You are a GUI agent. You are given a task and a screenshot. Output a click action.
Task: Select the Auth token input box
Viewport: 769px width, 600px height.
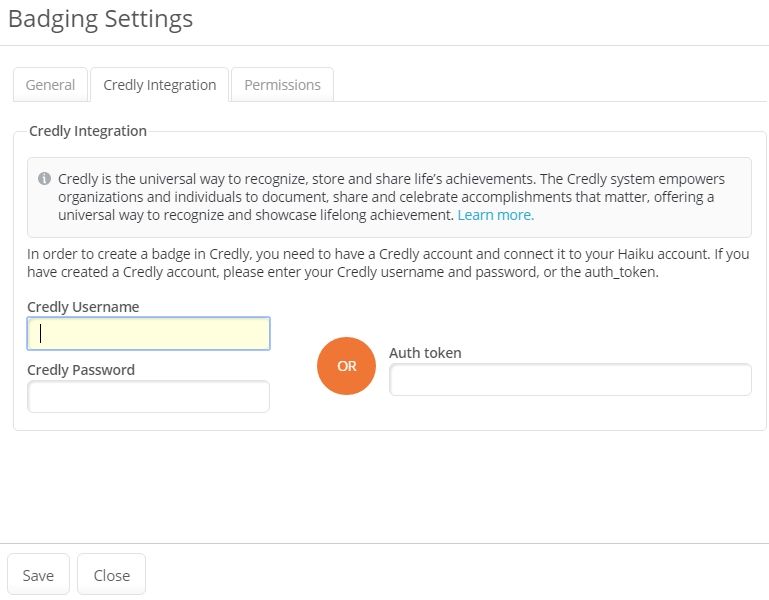570,379
